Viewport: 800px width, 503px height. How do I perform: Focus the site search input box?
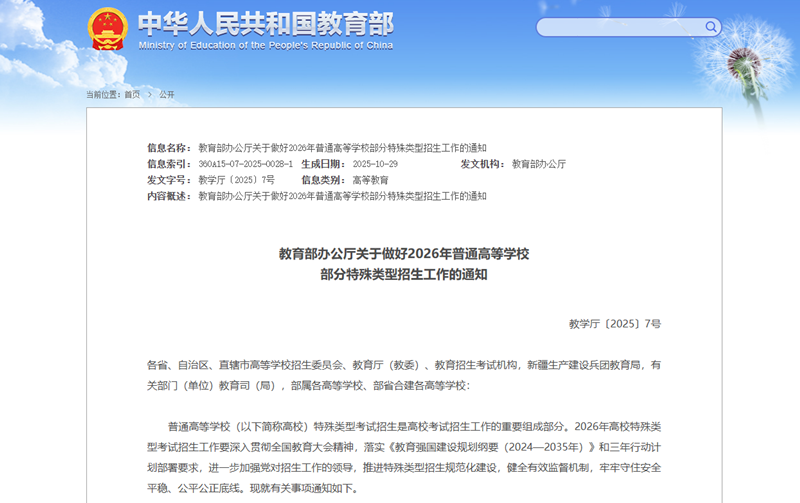(x=620, y=27)
